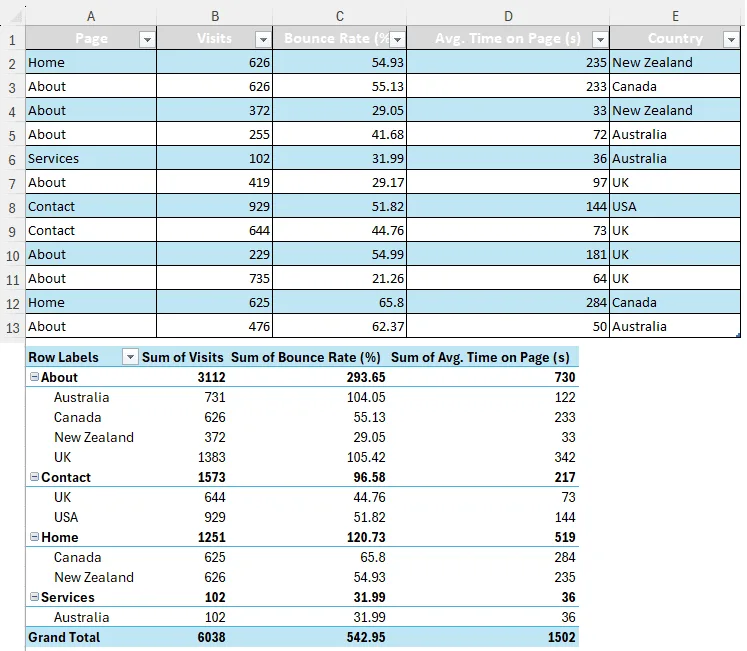Click pivot value 519 in Home row

click(x=565, y=537)
